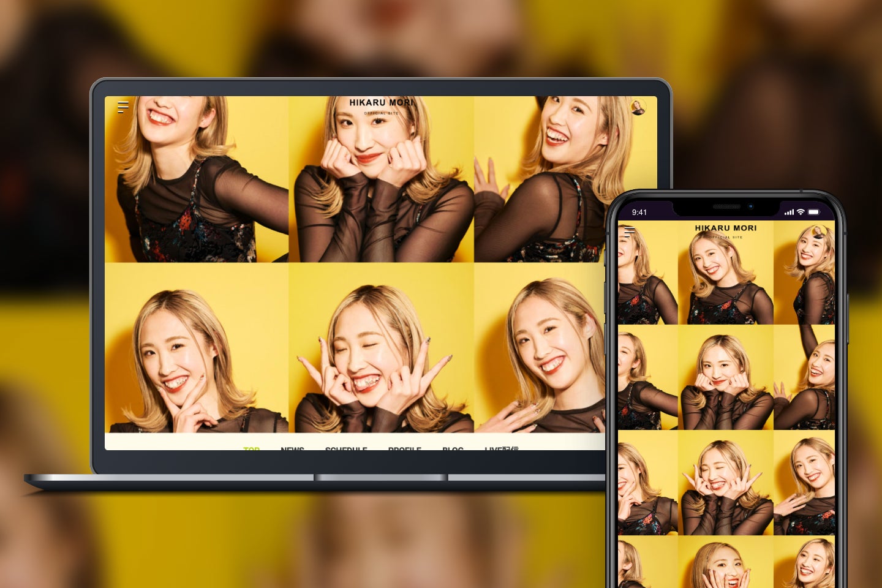Image resolution: width=882 pixels, height=588 pixels.
Task: Select the TOP navigation item
Action: (x=251, y=449)
